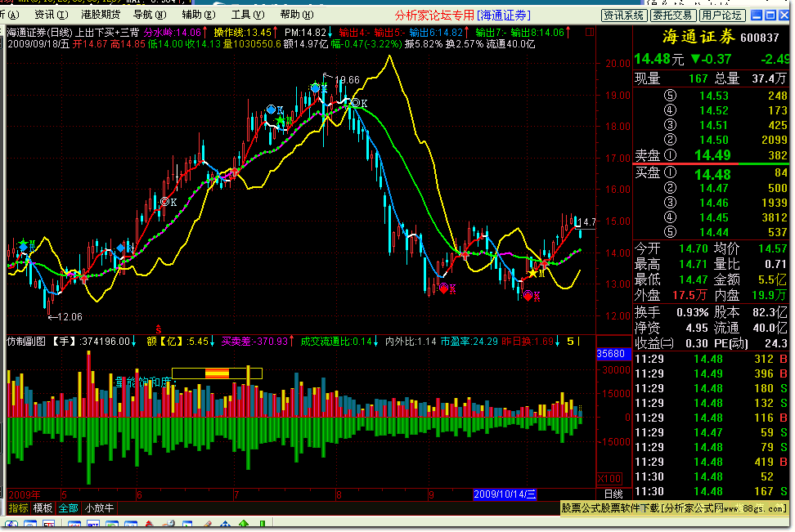Click the month 7 marker on the time axis
The width and height of the screenshot is (795, 532).
[x=236, y=494]
